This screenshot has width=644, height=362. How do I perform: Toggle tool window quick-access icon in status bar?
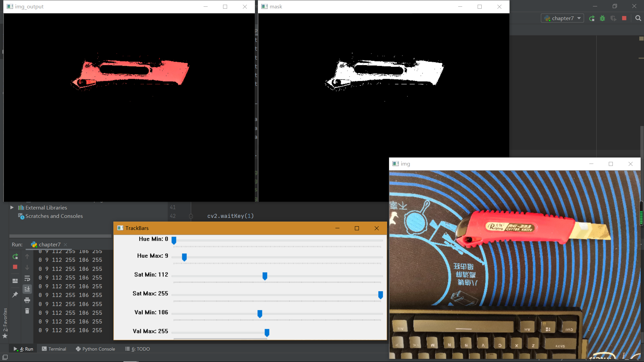click(x=5, y=357)
